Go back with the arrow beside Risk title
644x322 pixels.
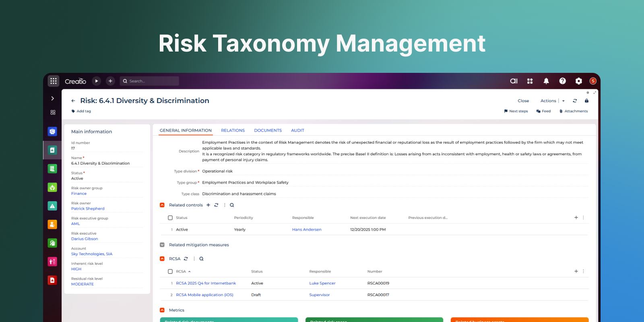click(73, 101)
